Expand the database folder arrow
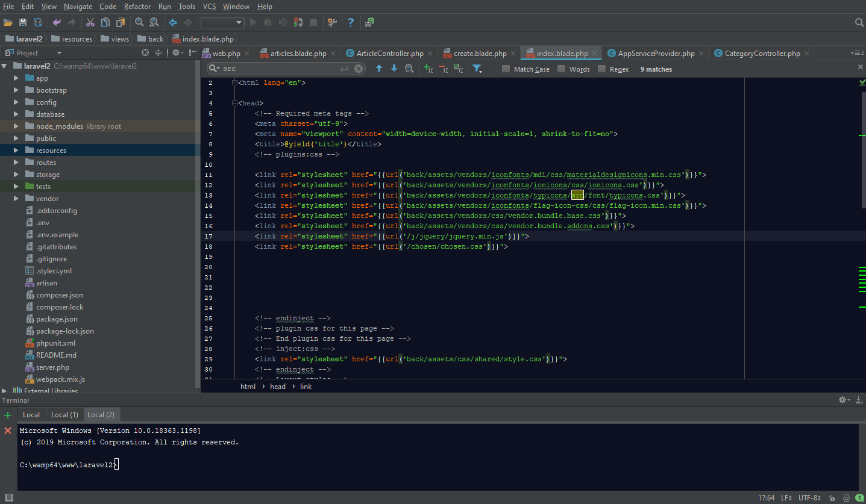This screenshot has width=866, height=504. click(16, 114)
